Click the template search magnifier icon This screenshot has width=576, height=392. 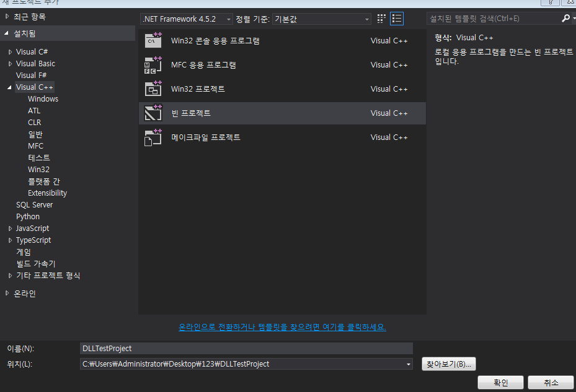[x=565, y=18]
